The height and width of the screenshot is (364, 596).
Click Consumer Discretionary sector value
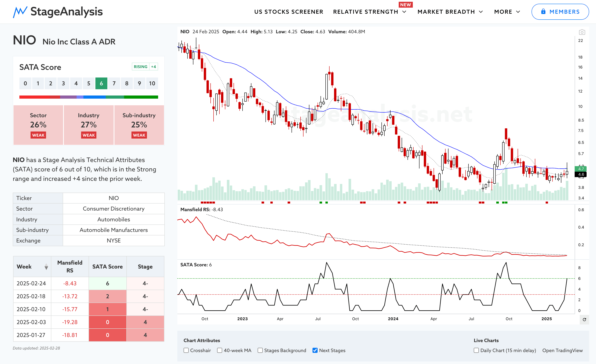tap(114, 209)
